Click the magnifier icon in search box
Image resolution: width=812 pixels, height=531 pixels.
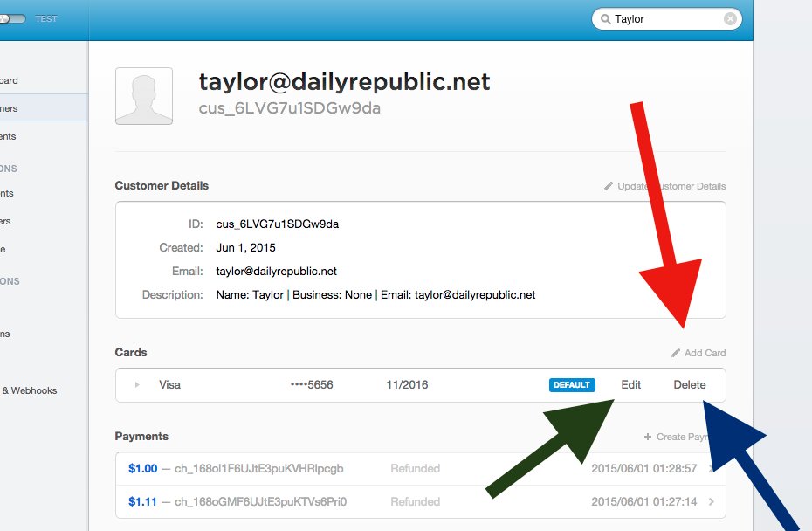(x=604, y=18)
